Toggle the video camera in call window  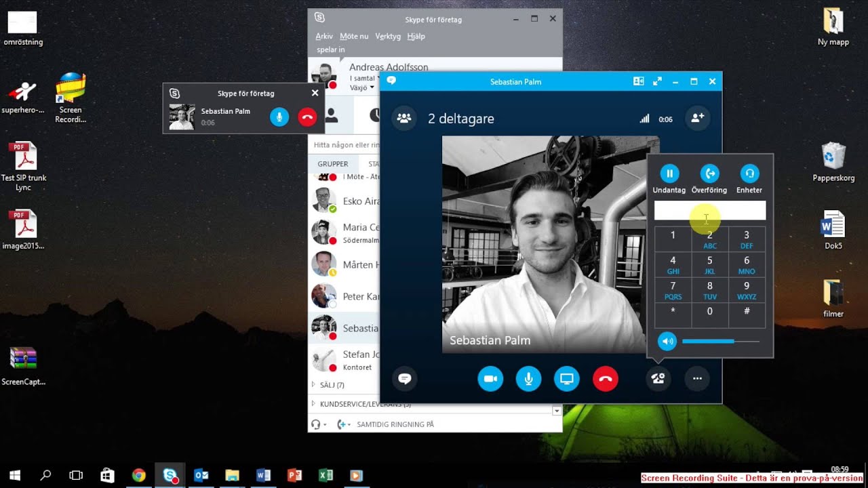click(490, 379)
